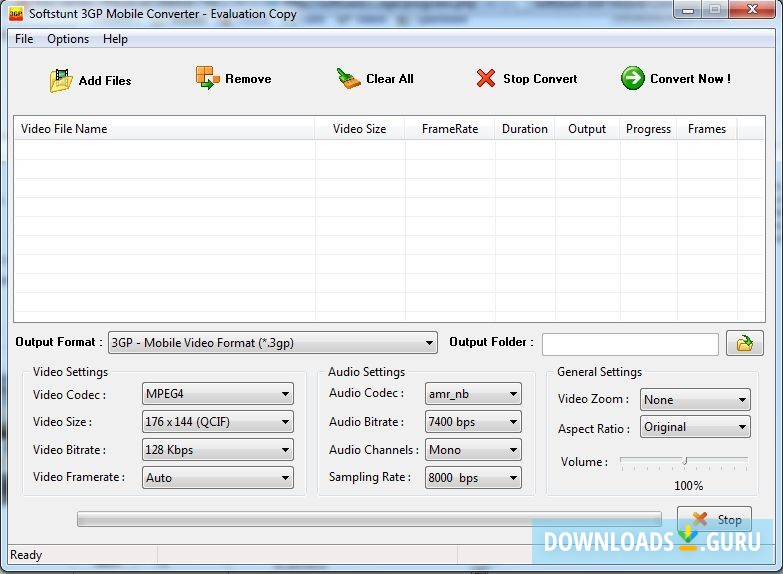This screenshot has width=783, height=574.
Task: Click the Duration column header
Action: [x=524, y=128]
